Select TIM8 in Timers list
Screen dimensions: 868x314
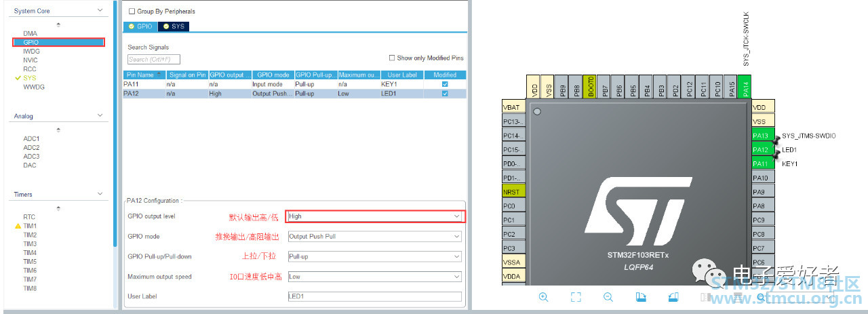(x=30, y=288)
